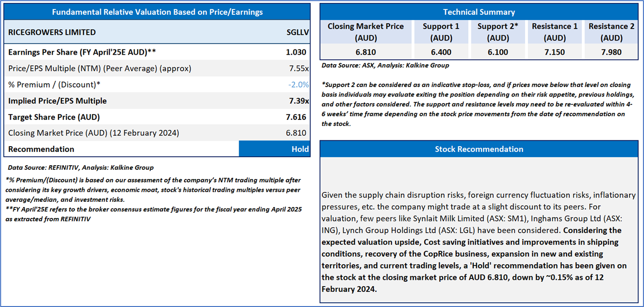This screenshot has height=307, width=644.
Task: Select the RICEGROWERS LIMITED company name cell
Action: (52, 32)
